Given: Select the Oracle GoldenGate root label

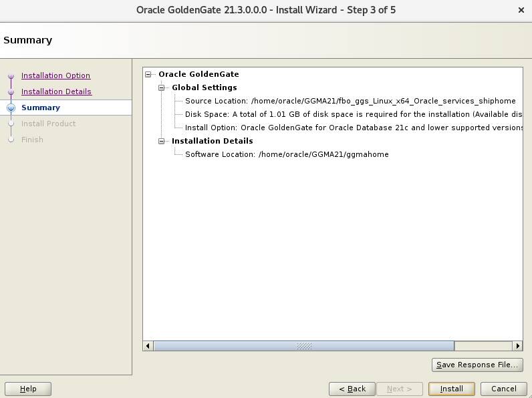Looking at the screenshot, I should (x=198, y=74).
